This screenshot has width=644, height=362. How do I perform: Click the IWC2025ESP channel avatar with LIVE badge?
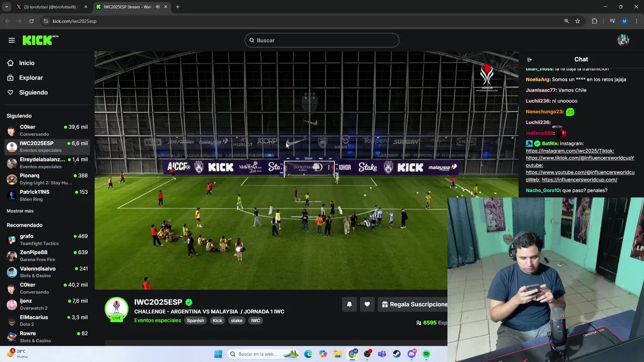click(x=116, y=309)
